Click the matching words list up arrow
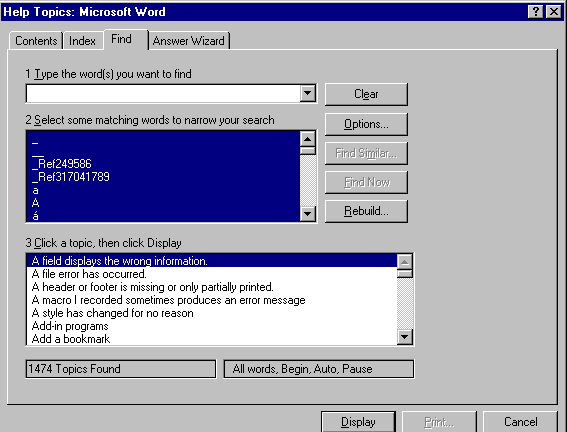567x432 pixels. (x=308, y=139)
